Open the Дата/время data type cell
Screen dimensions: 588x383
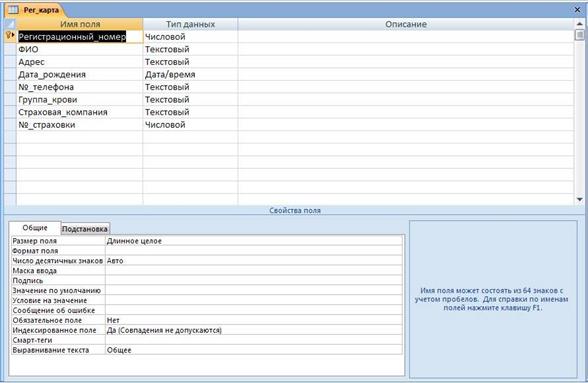[190, 74]
